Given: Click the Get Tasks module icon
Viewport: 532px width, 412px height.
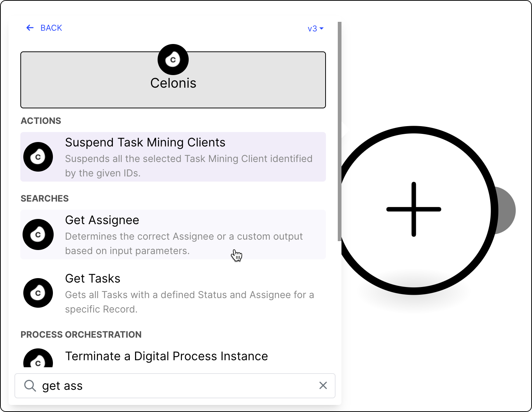Looking at the screenshot, I should click(x=38, y=293).
